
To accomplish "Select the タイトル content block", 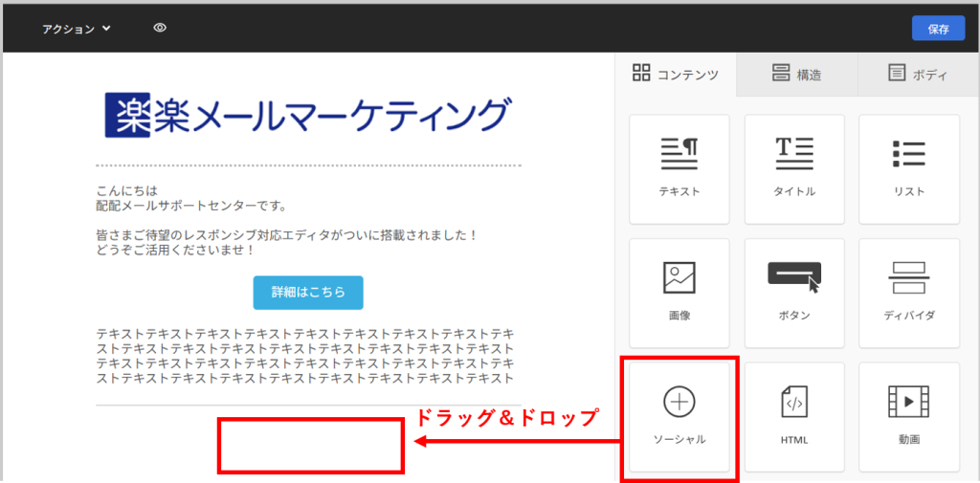I will [x=794, y=169].
